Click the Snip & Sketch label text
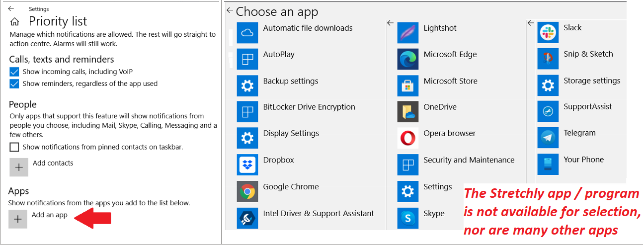 click(588, 54)
